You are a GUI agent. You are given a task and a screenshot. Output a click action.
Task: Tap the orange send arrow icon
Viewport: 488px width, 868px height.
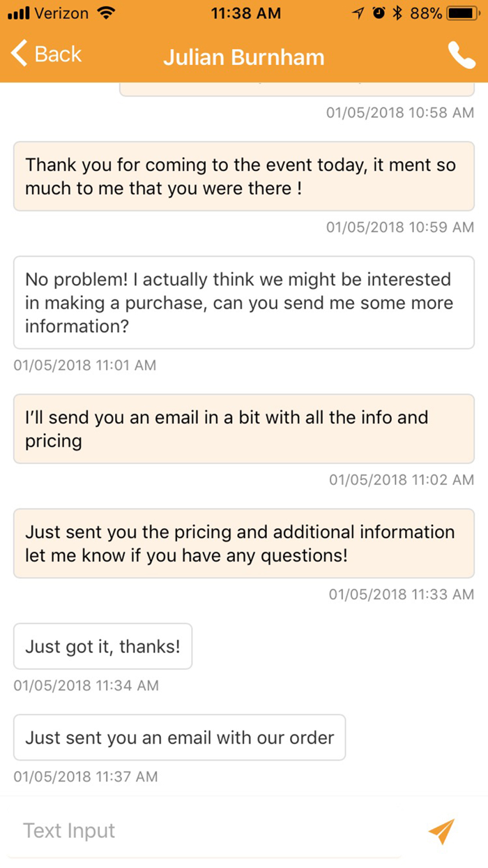click(x=441, y=830)
